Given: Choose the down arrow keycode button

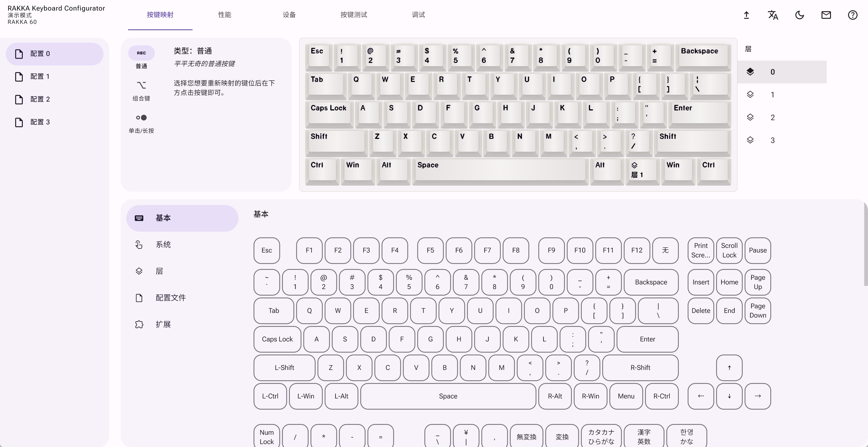Looking at the screenshot, I should point(729,396).
